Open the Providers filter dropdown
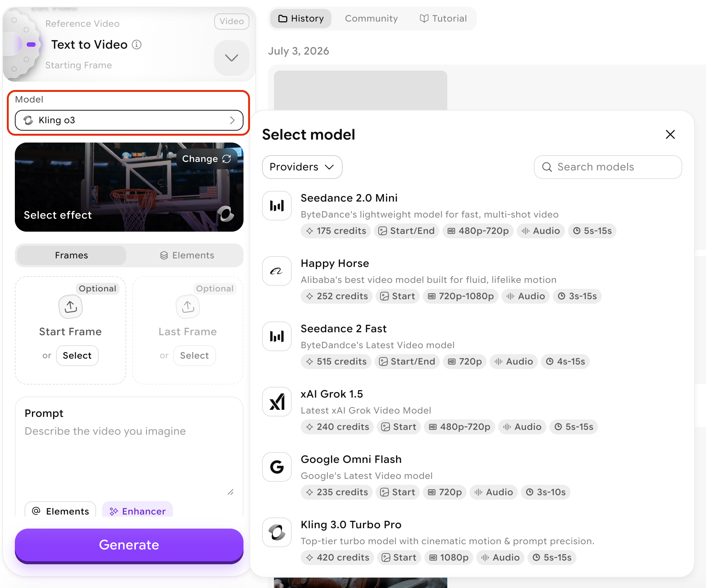Viewport: 706px width, 588px height. (302, 167)
